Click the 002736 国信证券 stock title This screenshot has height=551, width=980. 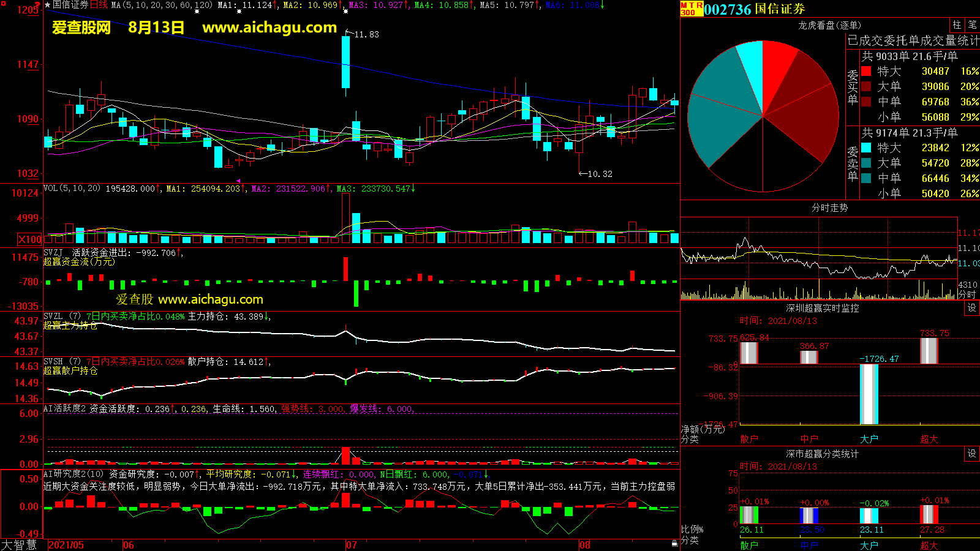pyautogui.click(x=755, y=9)
